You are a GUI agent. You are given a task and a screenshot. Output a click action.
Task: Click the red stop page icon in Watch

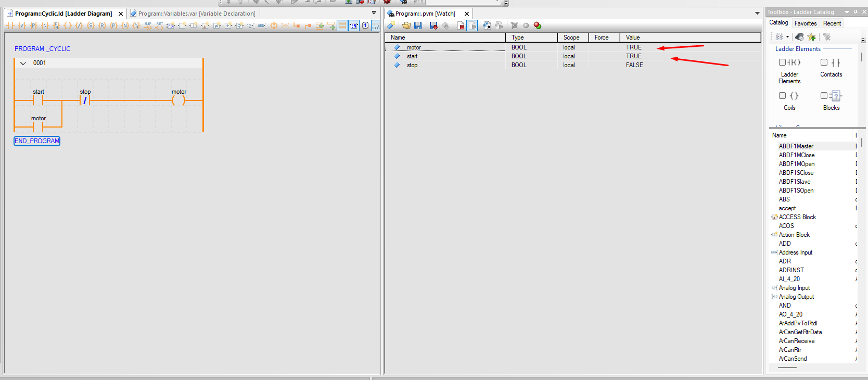(x=461, y=26)
